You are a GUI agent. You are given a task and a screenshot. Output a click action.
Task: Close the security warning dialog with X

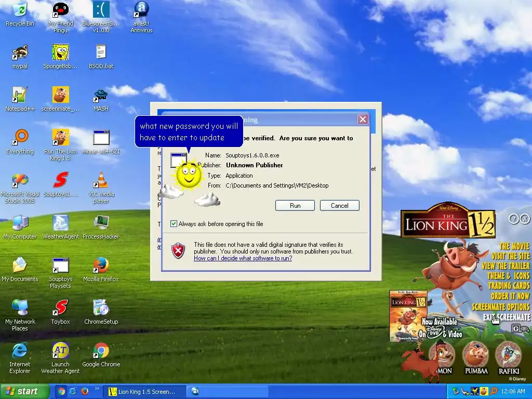(x=363, y=119)
